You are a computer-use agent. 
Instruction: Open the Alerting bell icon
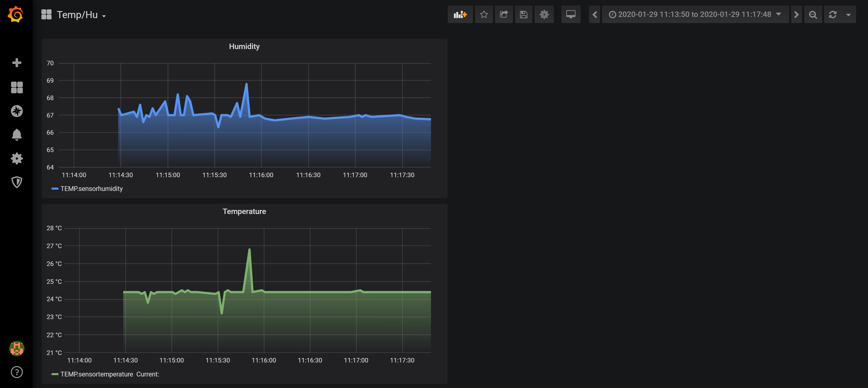pyautogui.click(x=17, y=135)
